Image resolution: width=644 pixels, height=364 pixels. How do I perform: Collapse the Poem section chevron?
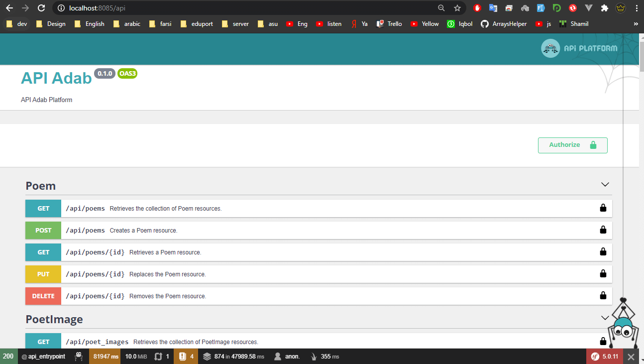click(605, 184)
